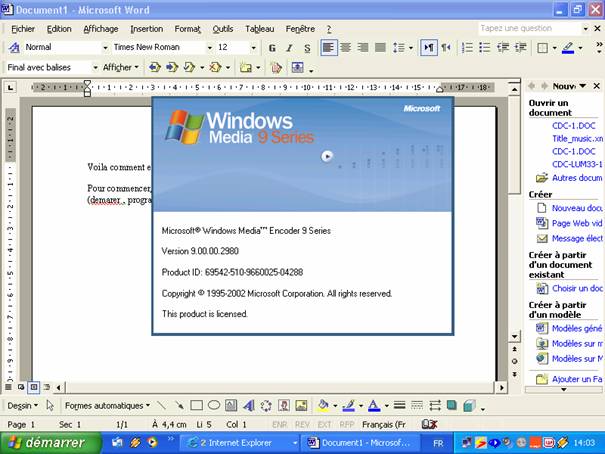Open the Times New Roman font dropdown
605x454 pixels.
point(210,48)
